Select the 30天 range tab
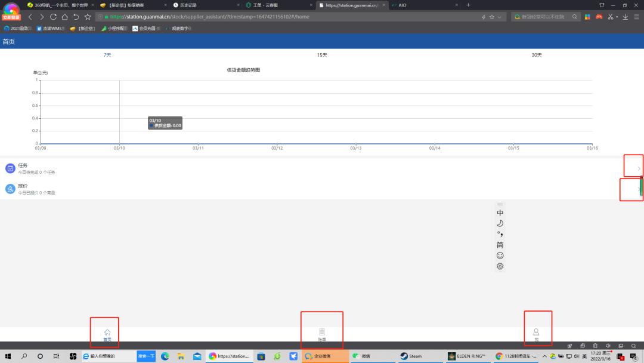 point(537,55)
